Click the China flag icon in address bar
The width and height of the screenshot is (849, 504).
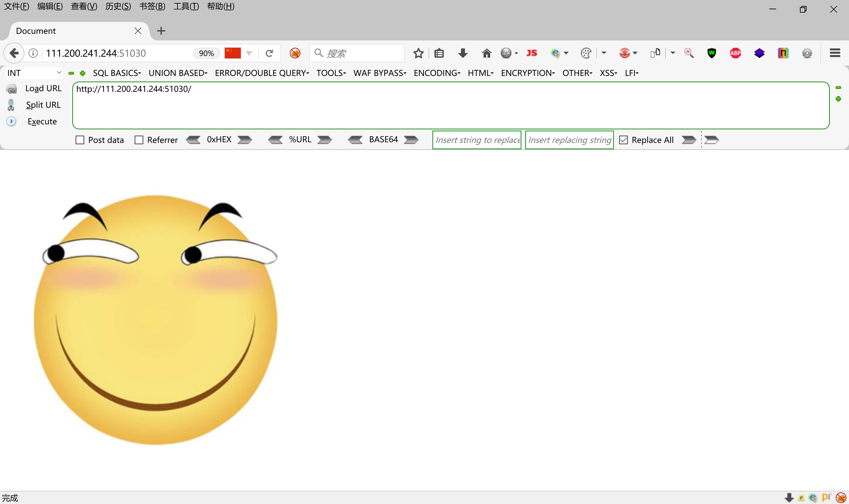click(x=232, y=53)
